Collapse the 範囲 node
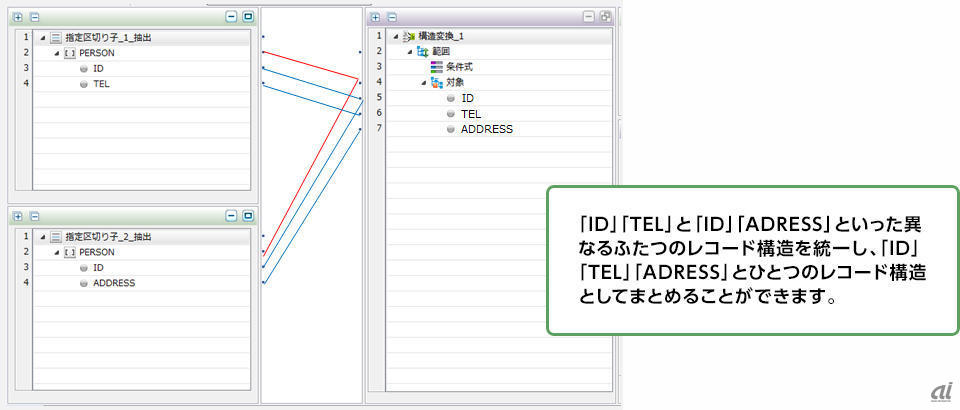The height and width of the screenshot is (410, 960). pyautogui.click(x=410, y=53)
